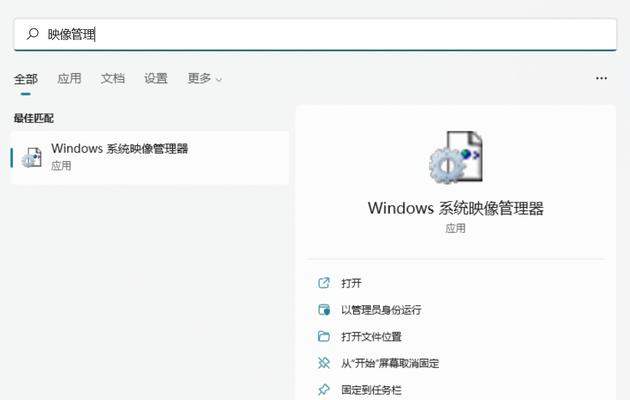
Task: Click 打开文件位置 action
Action: coord(371,337)
